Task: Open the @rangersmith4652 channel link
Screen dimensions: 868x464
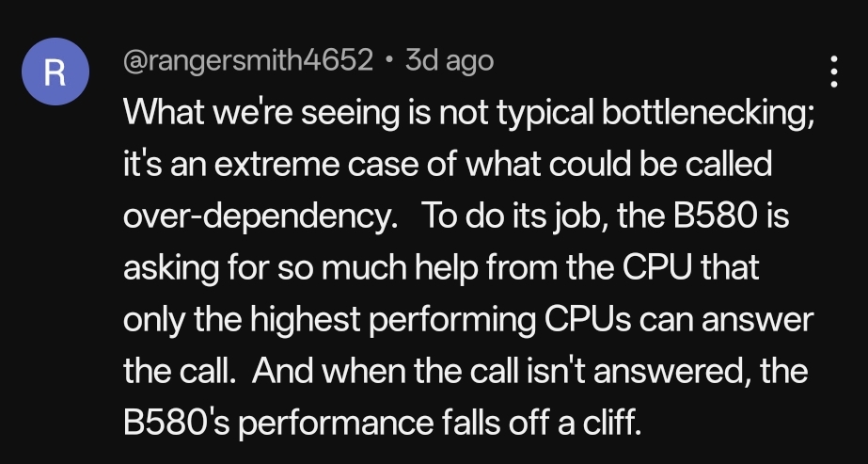Action: (248, 60)
